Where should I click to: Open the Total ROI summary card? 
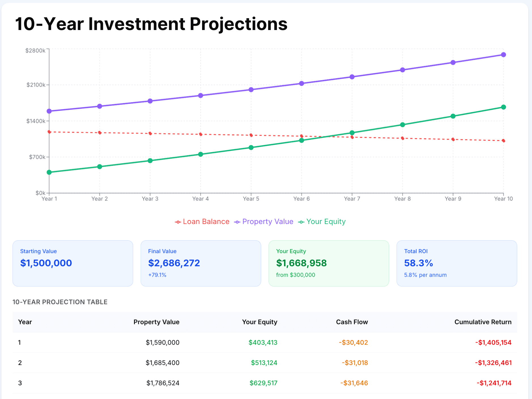(x=456, y=263)
